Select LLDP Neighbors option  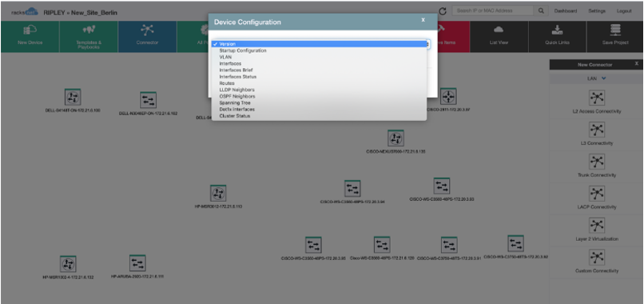[x=319, y=90]
